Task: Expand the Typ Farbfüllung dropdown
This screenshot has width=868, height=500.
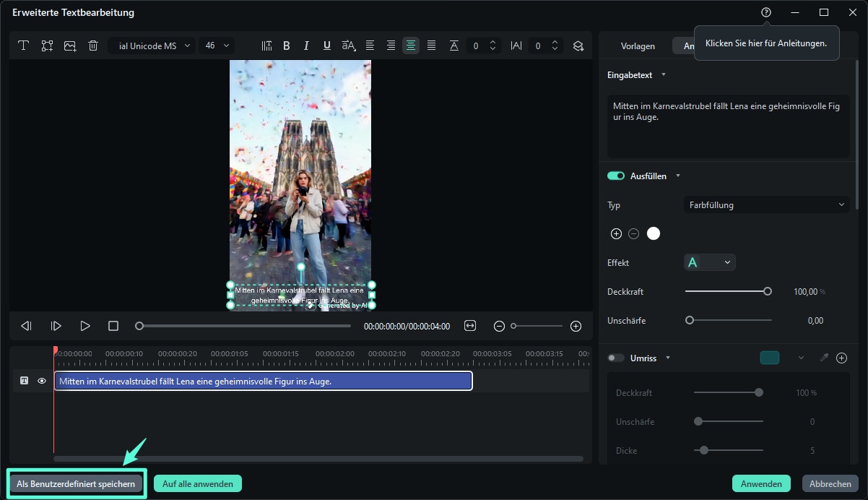Action: [x=765, y=205]
